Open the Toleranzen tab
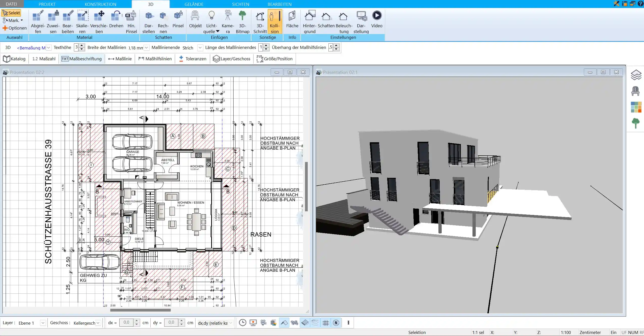644x336 pixels. pos(192,59)
